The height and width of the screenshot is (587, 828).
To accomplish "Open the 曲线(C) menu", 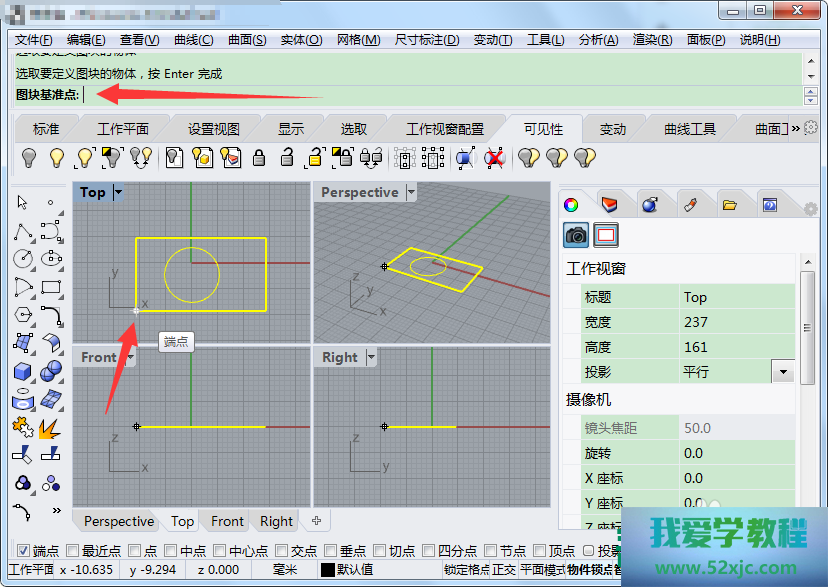I will [x=193, y=39].
